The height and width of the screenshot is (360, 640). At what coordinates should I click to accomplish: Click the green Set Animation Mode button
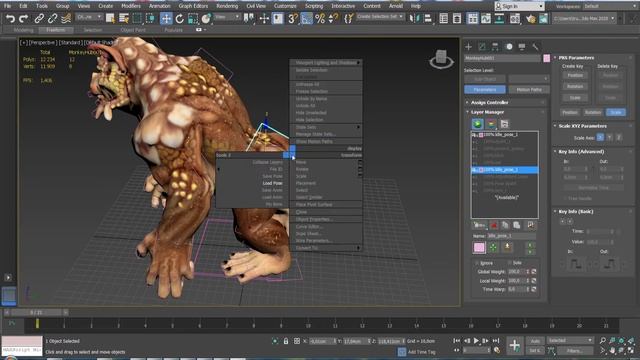coord(478,124)
